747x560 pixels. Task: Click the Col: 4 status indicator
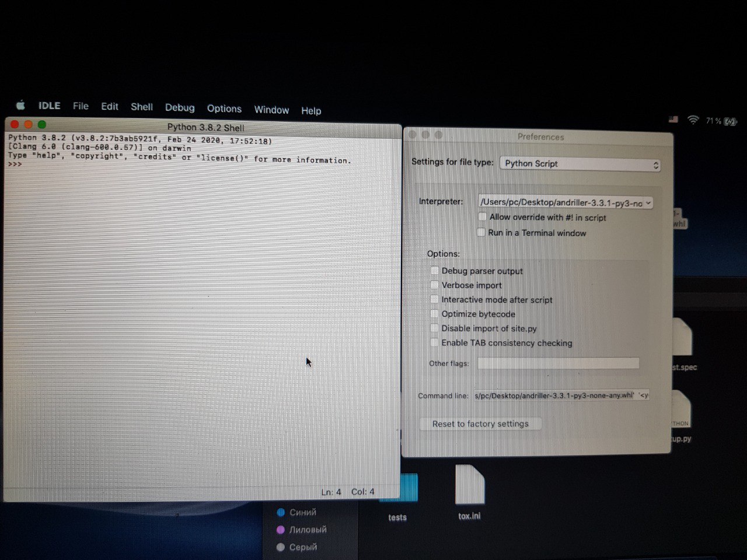[362, 492]
